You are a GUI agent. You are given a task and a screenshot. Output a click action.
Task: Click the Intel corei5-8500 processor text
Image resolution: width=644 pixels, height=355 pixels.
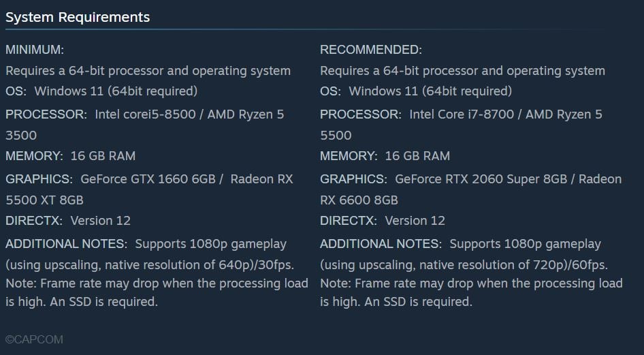coord(145,114)
